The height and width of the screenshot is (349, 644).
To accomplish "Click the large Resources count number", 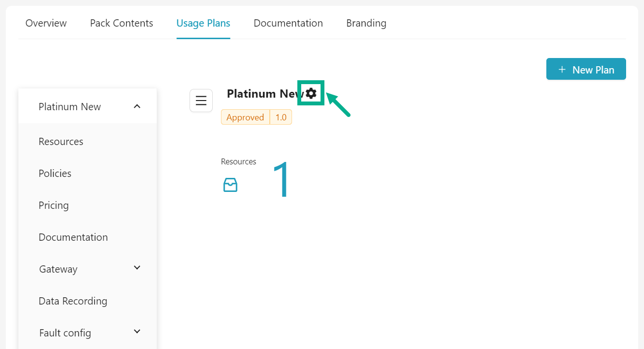I will tap(281, 181).
